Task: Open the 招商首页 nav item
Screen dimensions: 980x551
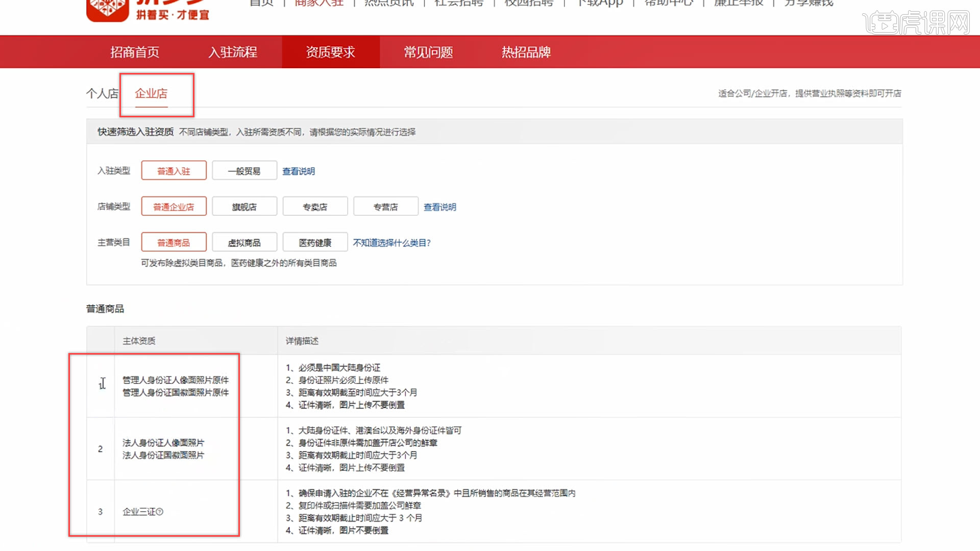Action: [135, 52]
